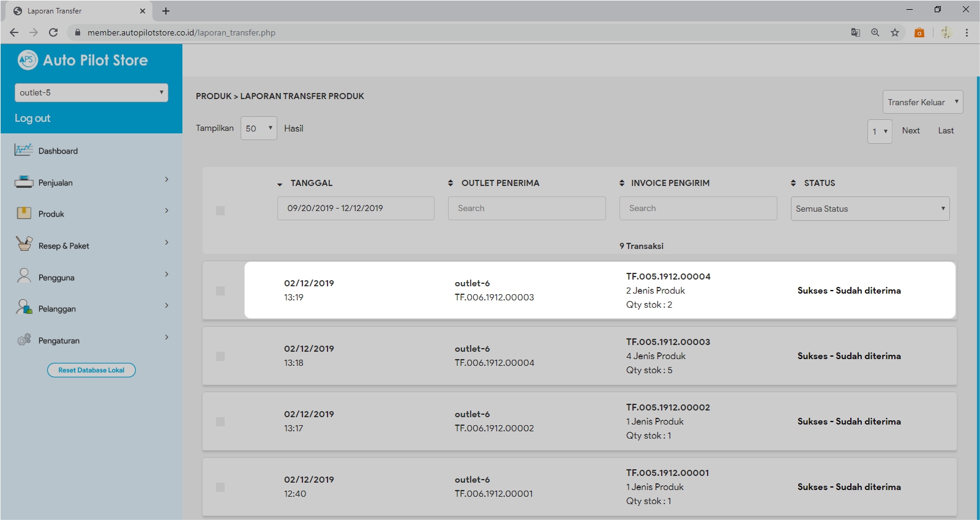Sort the table by Tanggal column

pos(311,183)
